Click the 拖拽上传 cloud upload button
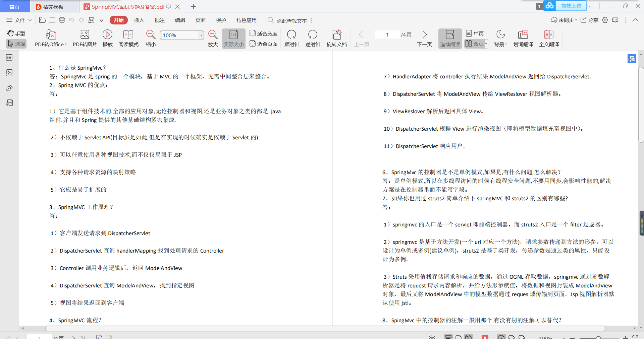Image resolution: width=644 pixels, height=339 pixels. [x=565, y=6]
